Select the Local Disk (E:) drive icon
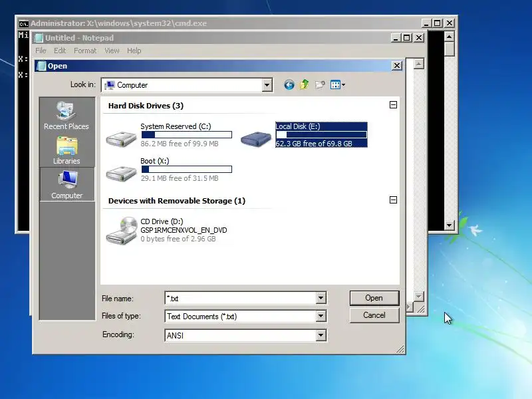Screen dimensions: 532x399 click(256, 138)
